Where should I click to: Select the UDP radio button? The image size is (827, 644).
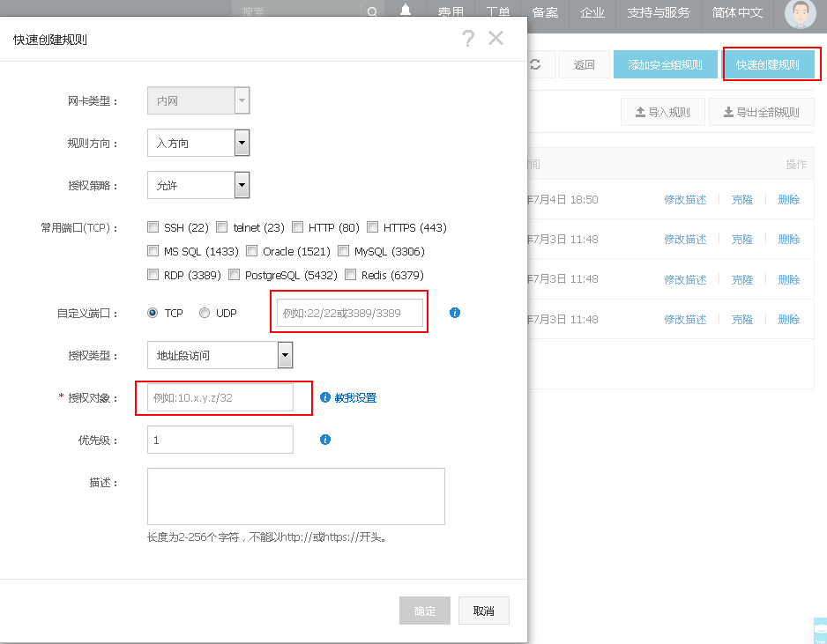coord(205,313)
